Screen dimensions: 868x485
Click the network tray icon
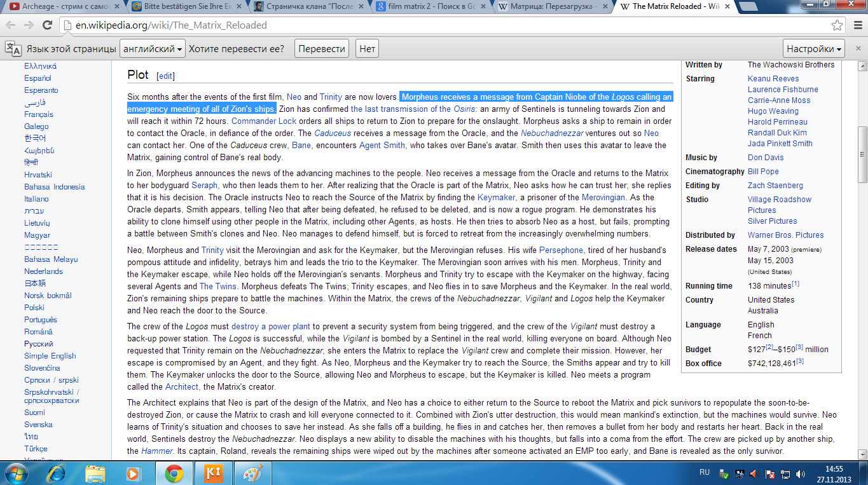pos(785,474)
